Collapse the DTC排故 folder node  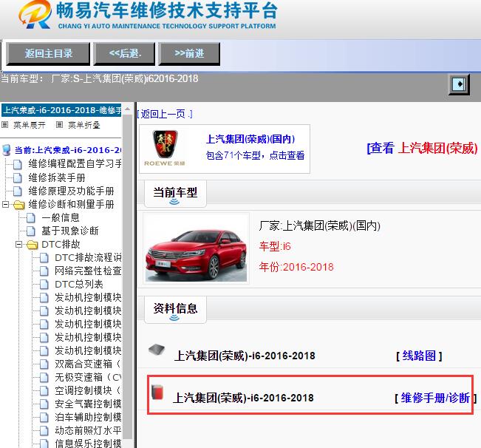[x=18, y=244]
